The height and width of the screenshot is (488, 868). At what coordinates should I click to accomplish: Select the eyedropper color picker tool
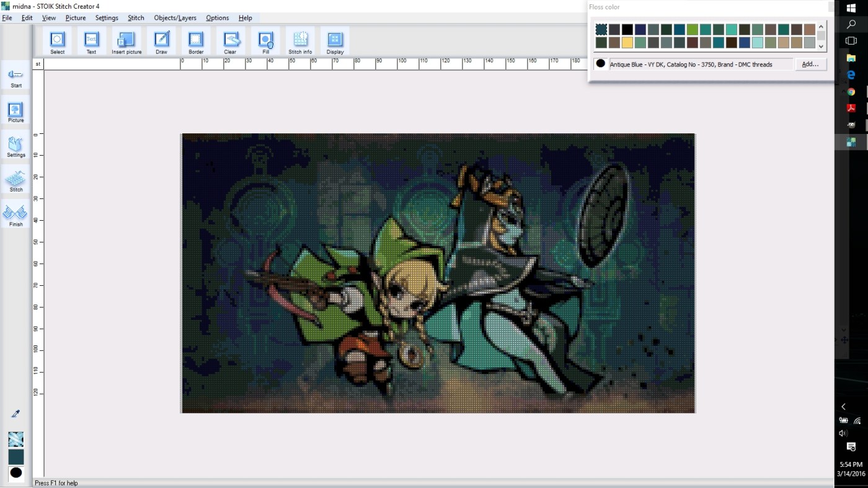click(16, 414)
